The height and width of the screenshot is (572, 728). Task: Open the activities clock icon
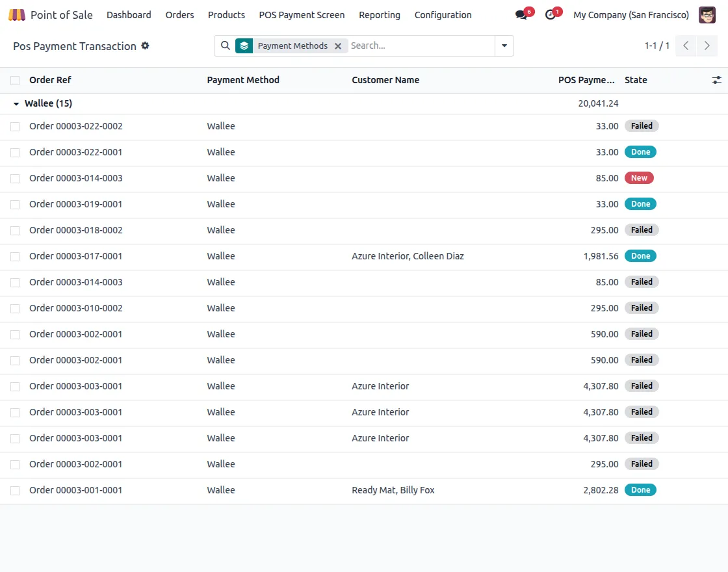550,15
